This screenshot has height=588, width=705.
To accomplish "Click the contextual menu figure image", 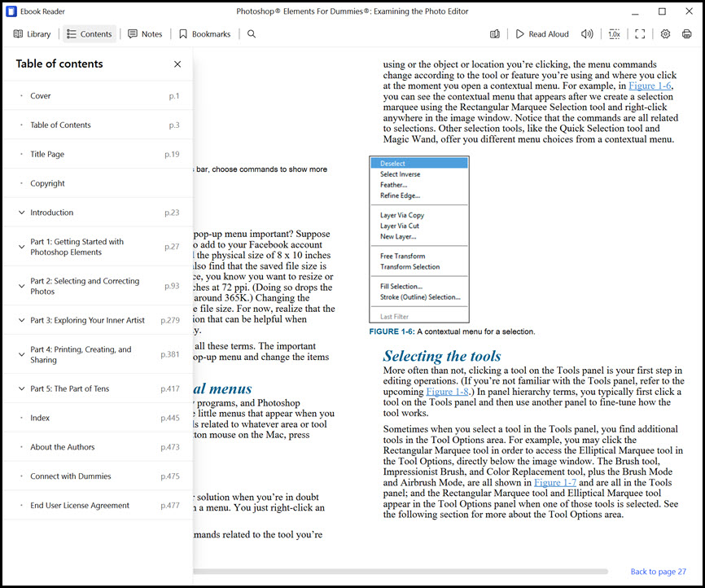I will click(x=419, y=239).
